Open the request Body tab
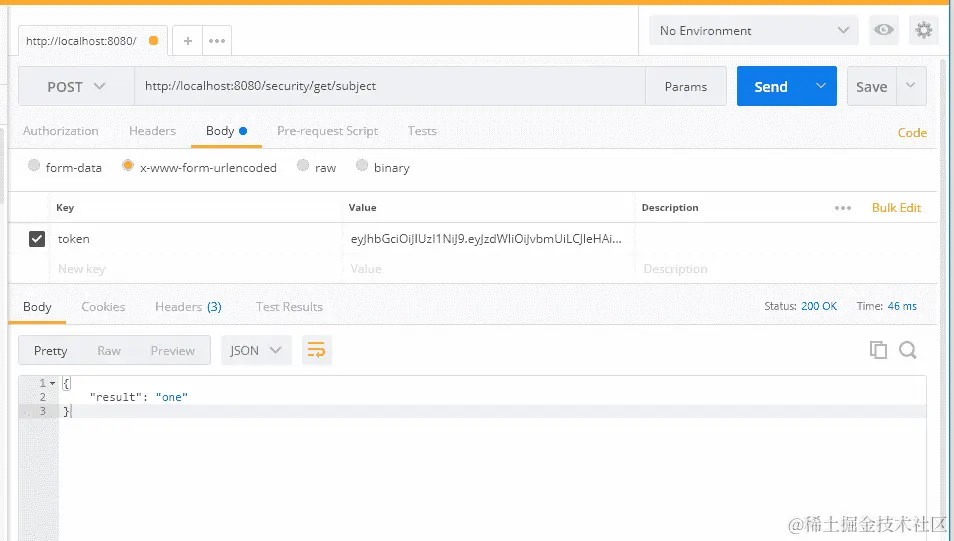Screen dimensions: 954x541 226,131
